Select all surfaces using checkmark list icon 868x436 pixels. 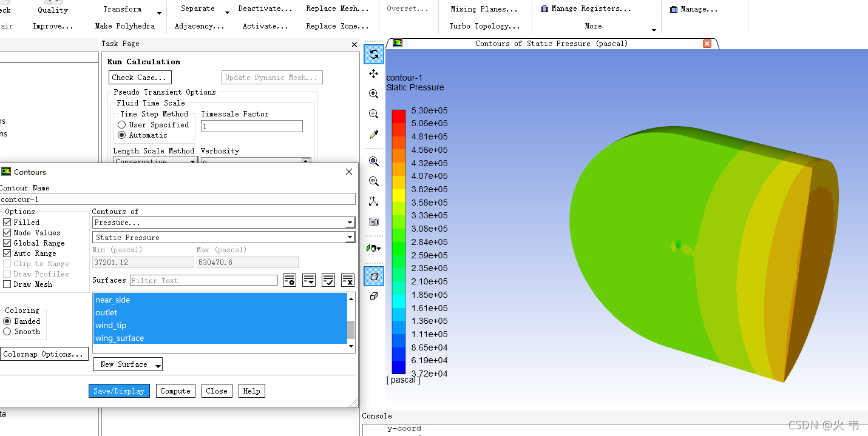coord(328,280)
